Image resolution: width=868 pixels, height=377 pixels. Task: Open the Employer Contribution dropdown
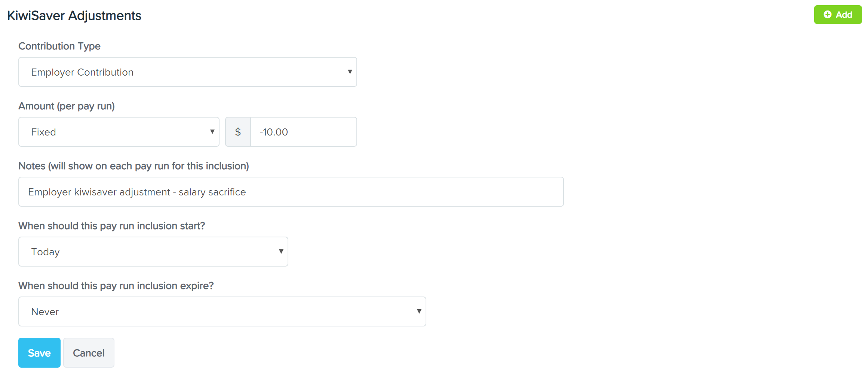click(188, 72)
